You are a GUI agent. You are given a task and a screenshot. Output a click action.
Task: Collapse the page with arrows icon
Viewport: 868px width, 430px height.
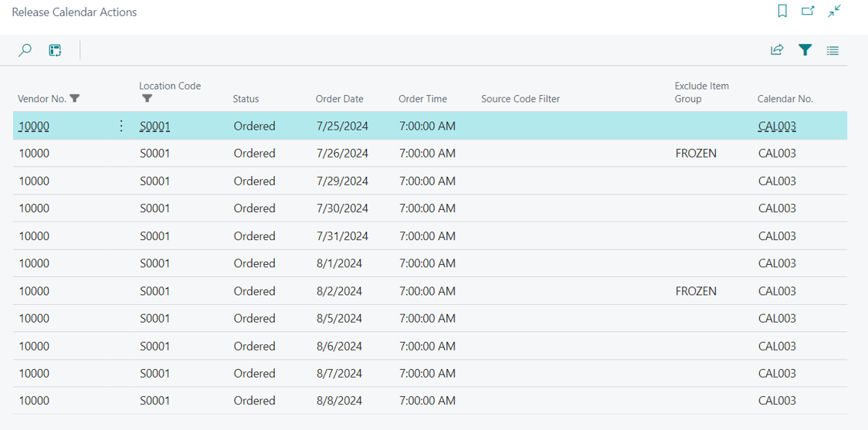tap(834, 12)
